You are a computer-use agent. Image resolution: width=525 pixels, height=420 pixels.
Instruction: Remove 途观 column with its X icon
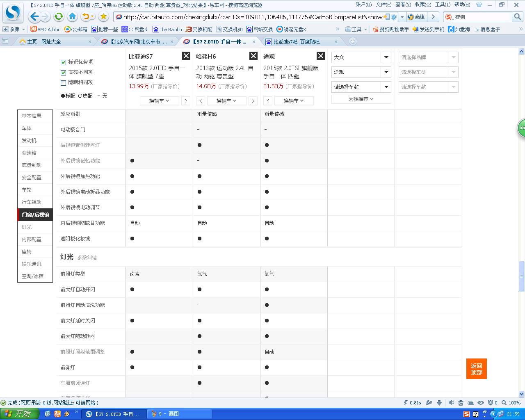321,56
